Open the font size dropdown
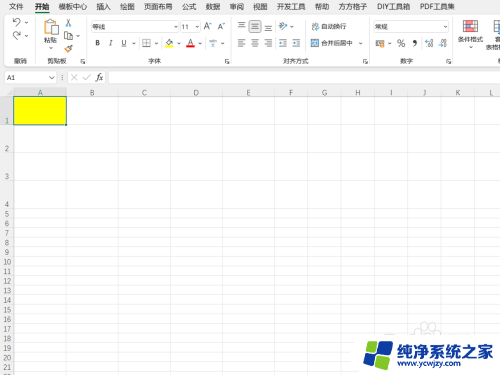Viewport: 500px width, 375px height. pyautogui.click(x=197, y=27)
